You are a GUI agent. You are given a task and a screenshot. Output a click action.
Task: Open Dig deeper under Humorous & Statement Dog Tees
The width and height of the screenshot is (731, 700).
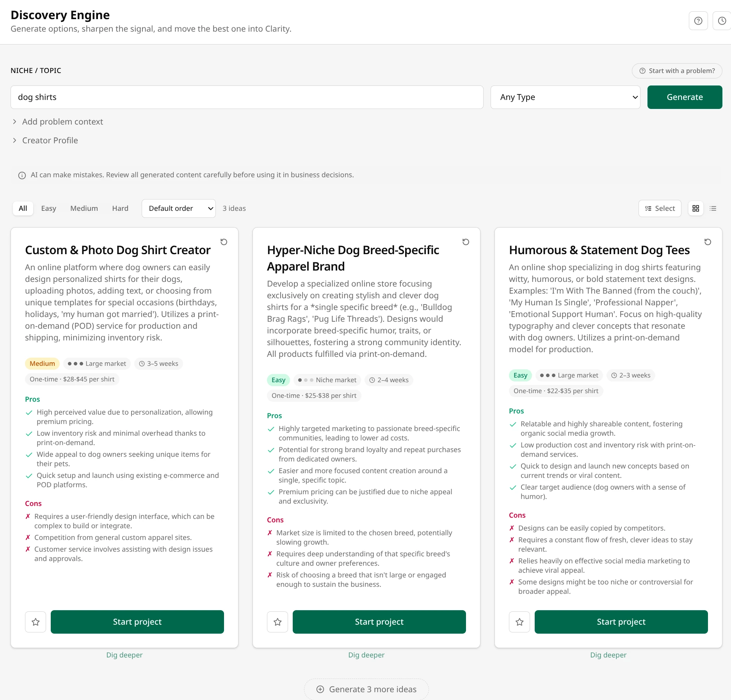(x=608, y=655)
